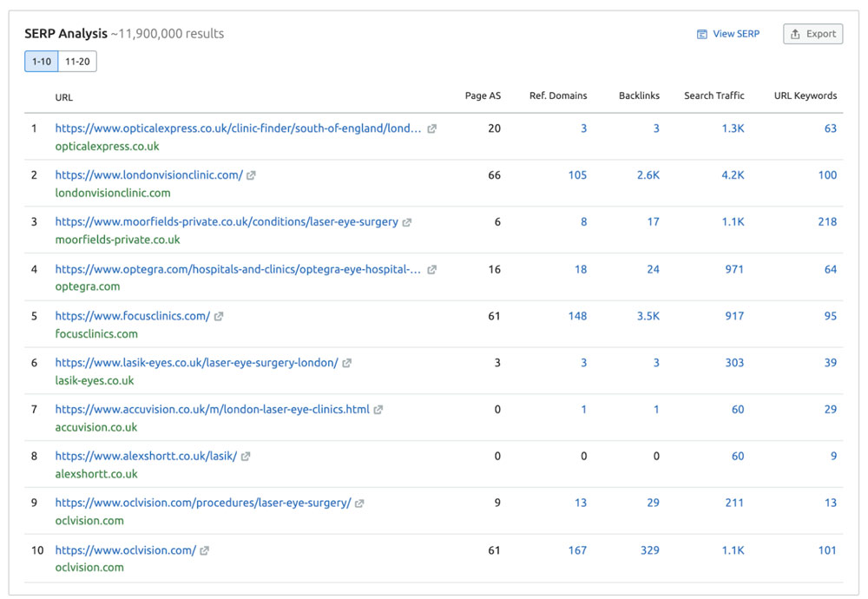This screenshot has width=868, height=599.
Task: Click green domain optegra.com
Action: click(88, 286)
